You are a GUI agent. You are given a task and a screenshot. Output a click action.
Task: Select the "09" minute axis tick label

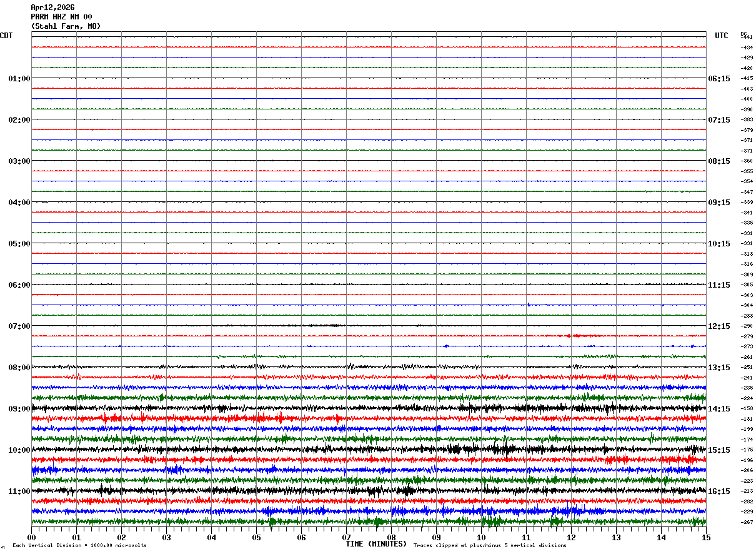point(437,537)
